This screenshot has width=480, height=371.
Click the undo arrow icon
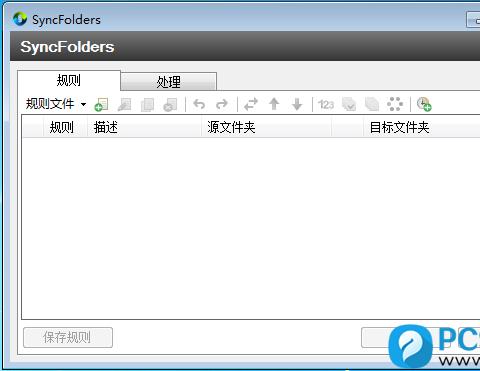tap(199, 104)
